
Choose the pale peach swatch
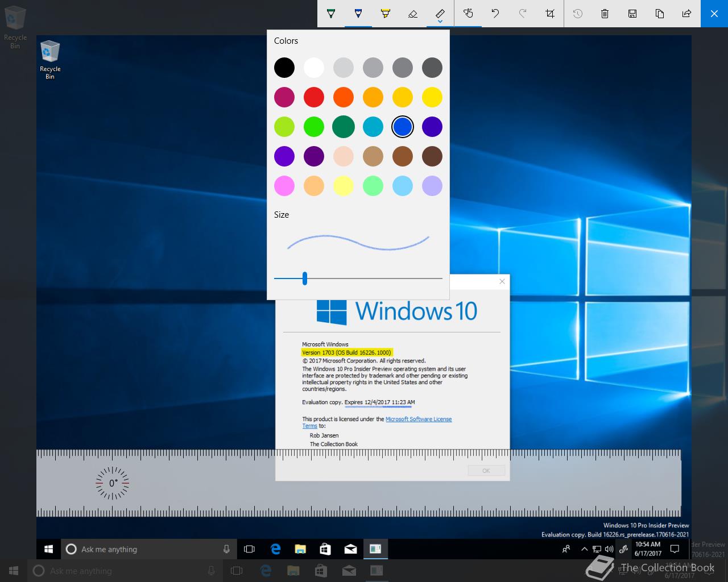point(344,156)
